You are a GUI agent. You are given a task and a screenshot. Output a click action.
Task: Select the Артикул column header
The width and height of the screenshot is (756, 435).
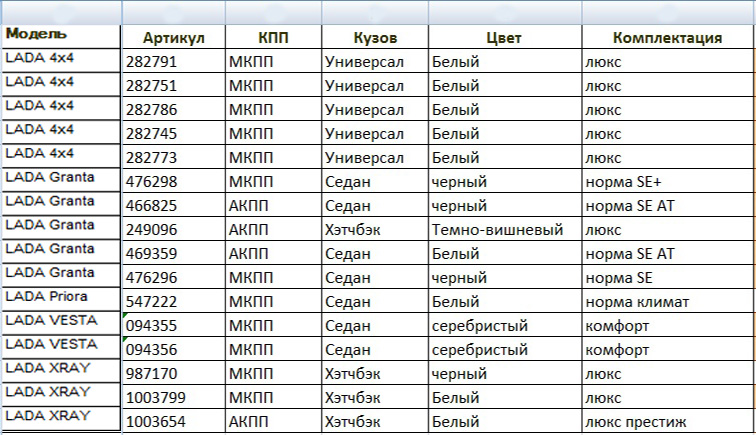(174, 37)
